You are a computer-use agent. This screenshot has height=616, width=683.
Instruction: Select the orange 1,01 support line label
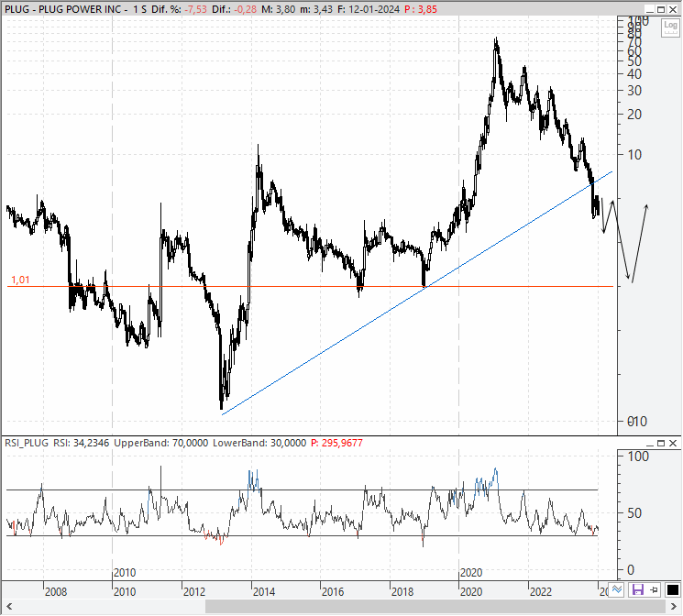coord(20,280)
